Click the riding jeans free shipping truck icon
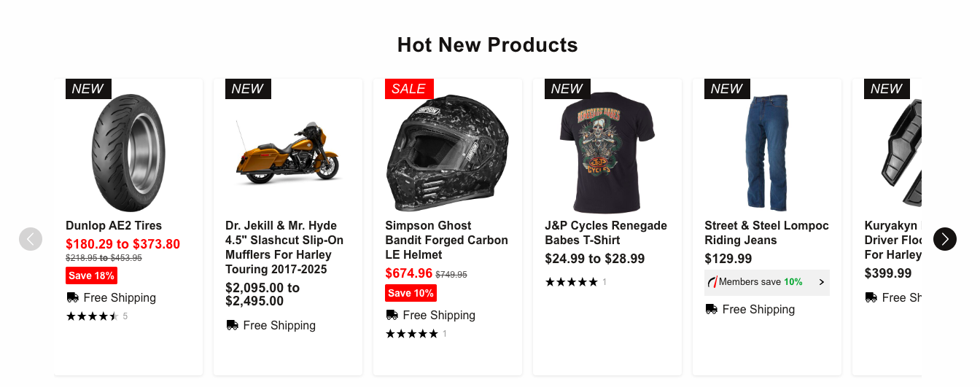Viewport: 980px width, 387px height. [711, 309]
